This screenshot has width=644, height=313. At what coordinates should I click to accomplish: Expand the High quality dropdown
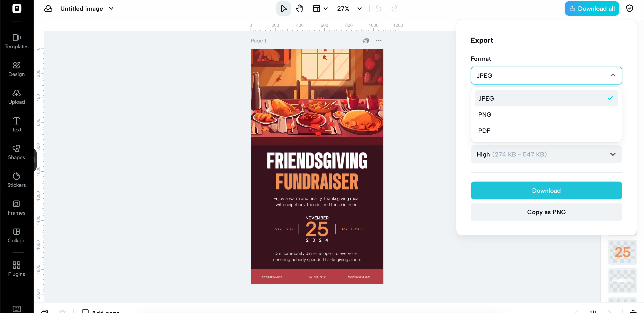click(x=546, y=154)
